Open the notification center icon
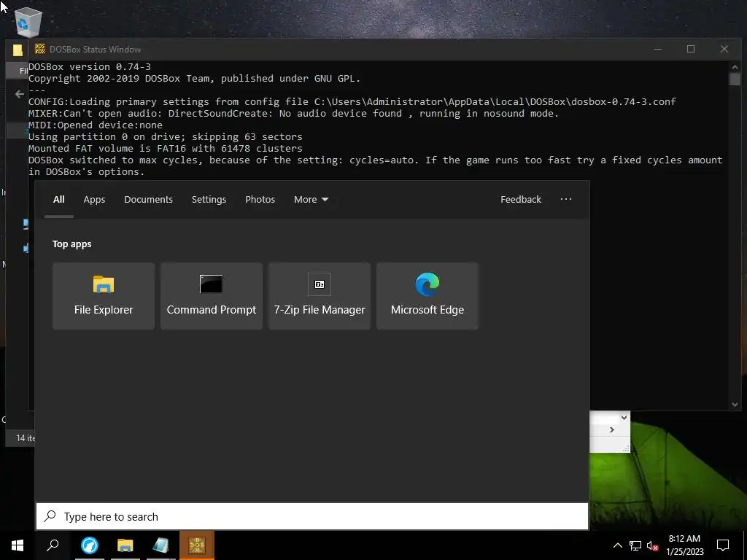The image size is (747, 560). 723,545
